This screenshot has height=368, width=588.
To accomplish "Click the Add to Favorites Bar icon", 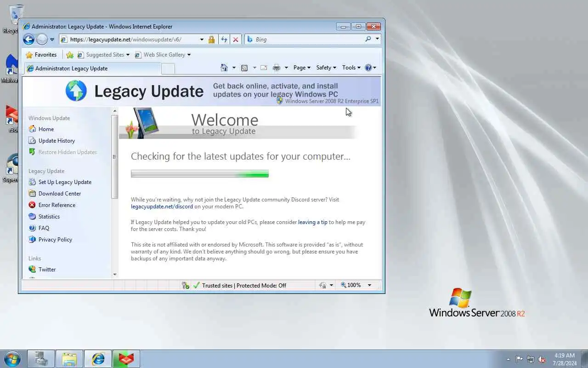I will click(70, 55).
